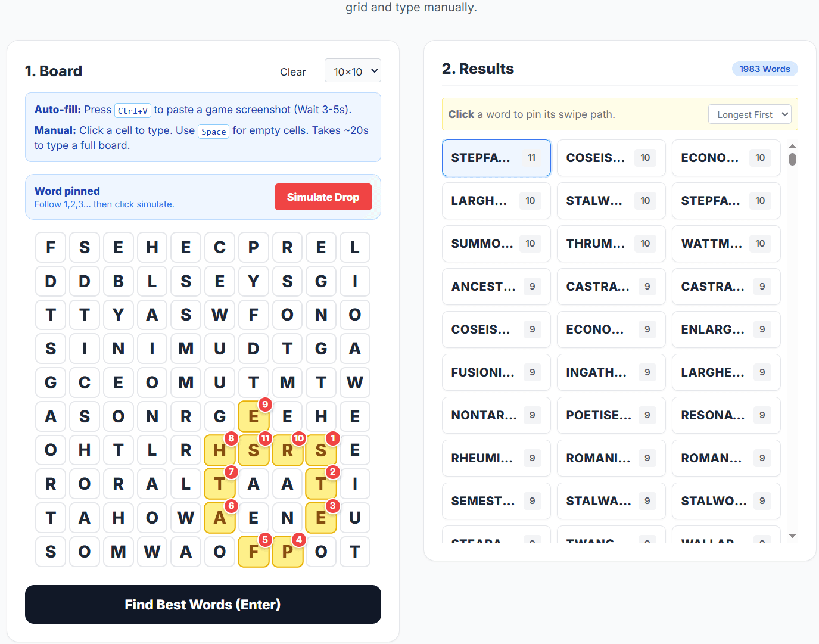Clear the board using the Clear link
This screenshot has height=644, width=819.
pyautogui.click(x=292, y=71)
